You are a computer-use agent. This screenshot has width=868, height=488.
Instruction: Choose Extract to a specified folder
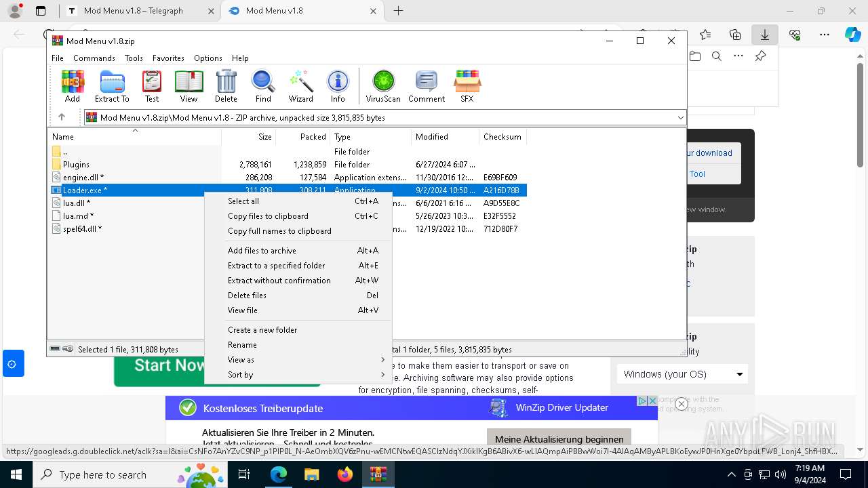298,266
